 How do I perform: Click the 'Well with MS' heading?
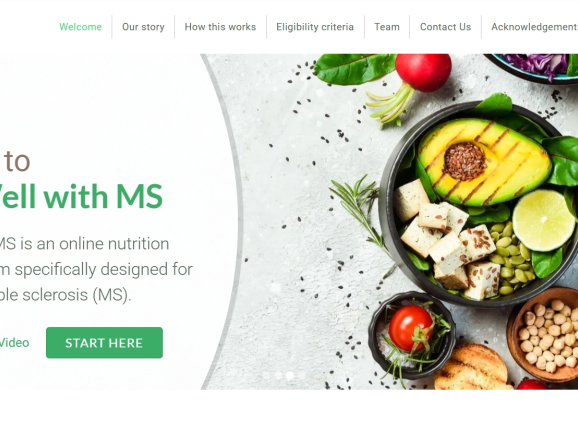81,196
